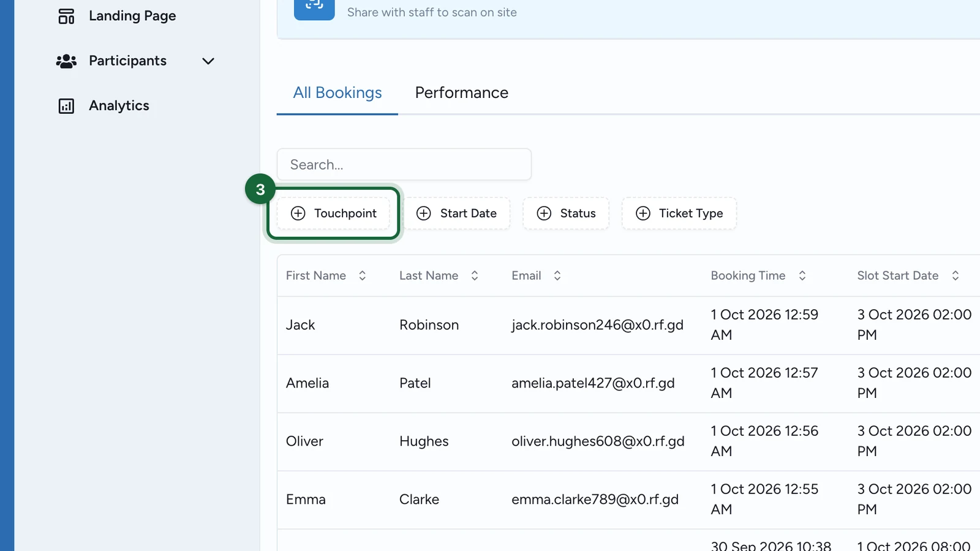Sort by First Name arrows
The width and height of the screenshot is (980, 551).
click(x=363, y=275)
